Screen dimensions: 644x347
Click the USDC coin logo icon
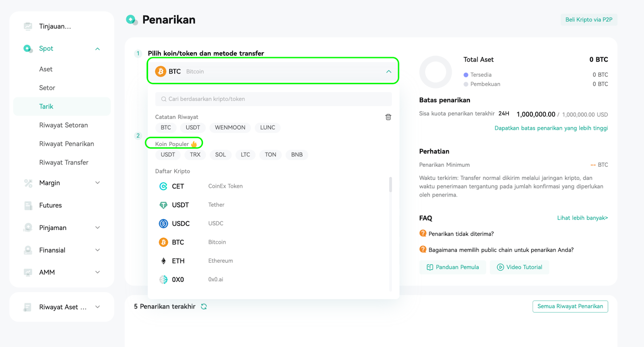point(163,223)
